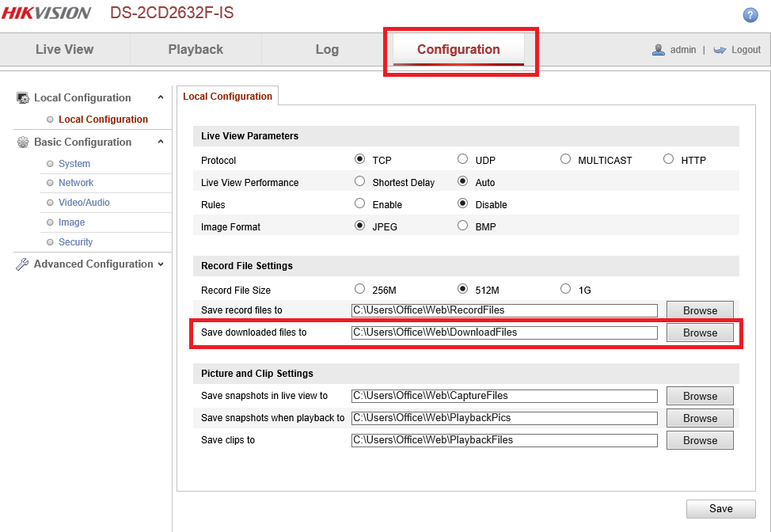Collapse the Local Configuration sidebar section

click(x=161, y=97)
